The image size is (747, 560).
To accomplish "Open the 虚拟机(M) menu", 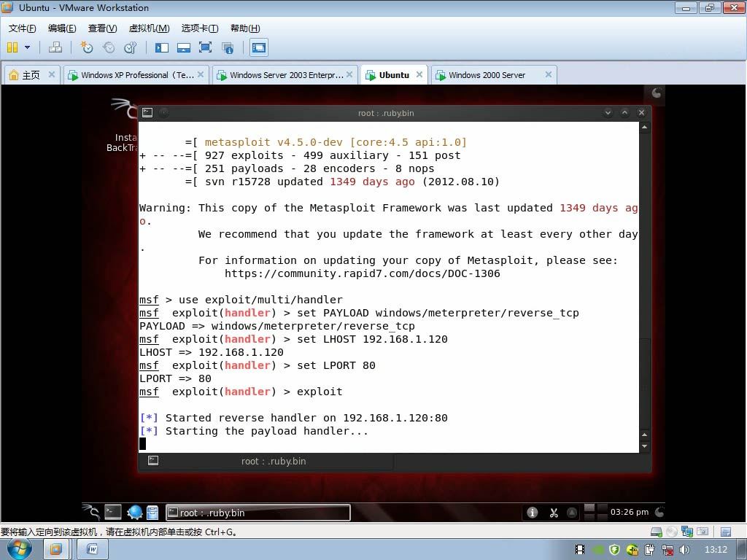I will pyautogui.click(x=149, y=28).
